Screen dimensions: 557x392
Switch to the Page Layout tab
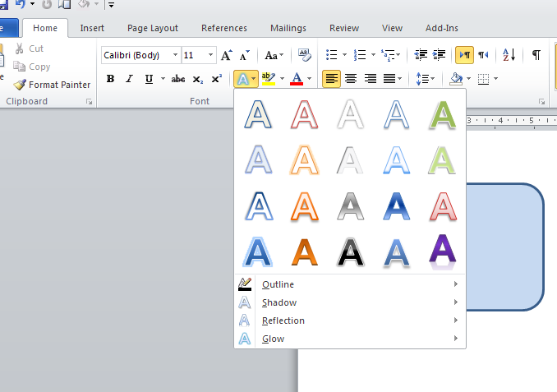(153, 28)
